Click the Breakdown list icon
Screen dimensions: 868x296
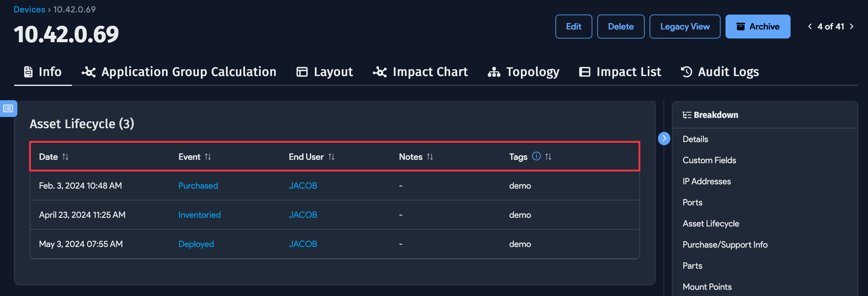(687, 115)
